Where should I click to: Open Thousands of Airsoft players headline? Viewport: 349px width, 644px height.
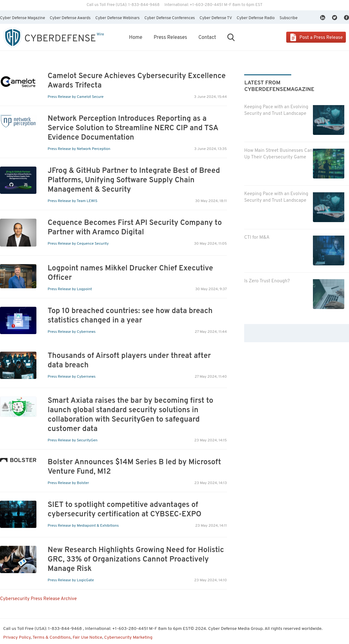coord(129,360)
